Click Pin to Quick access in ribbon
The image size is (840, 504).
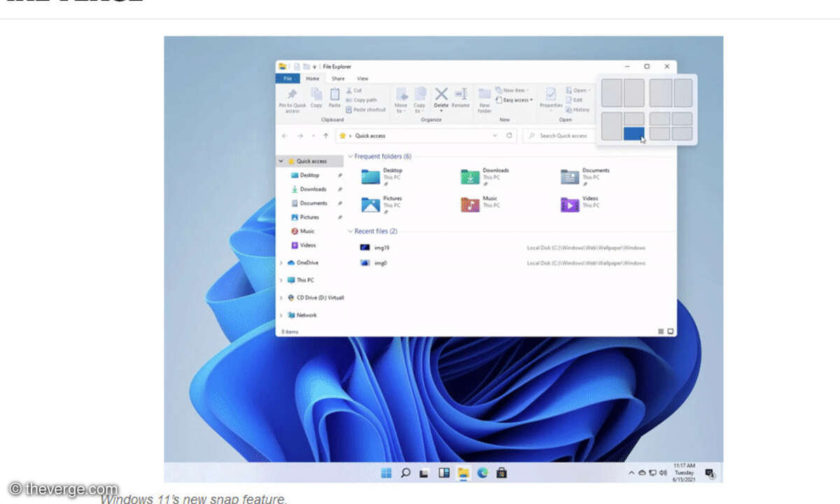pyautogui.click(x=292, y=101)
